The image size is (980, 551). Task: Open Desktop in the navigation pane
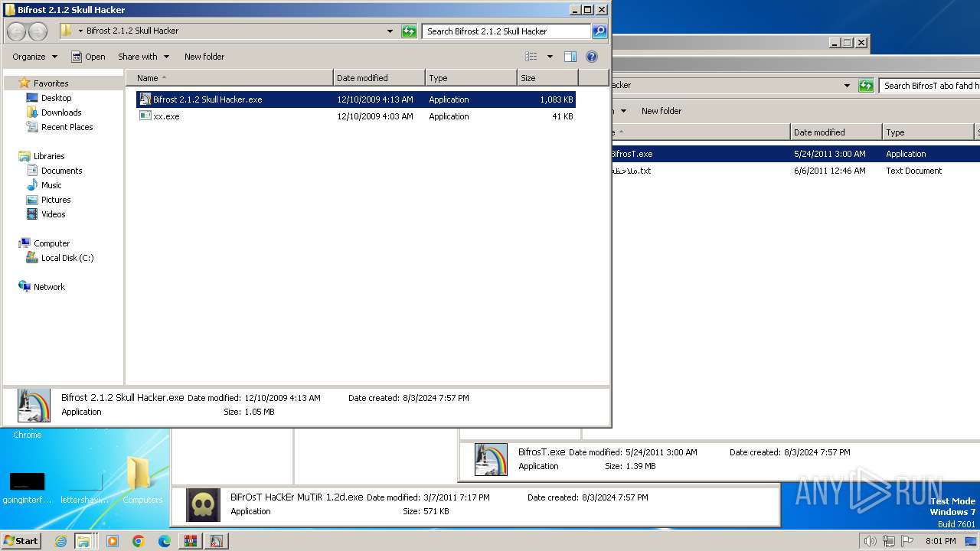coord(56,98)
